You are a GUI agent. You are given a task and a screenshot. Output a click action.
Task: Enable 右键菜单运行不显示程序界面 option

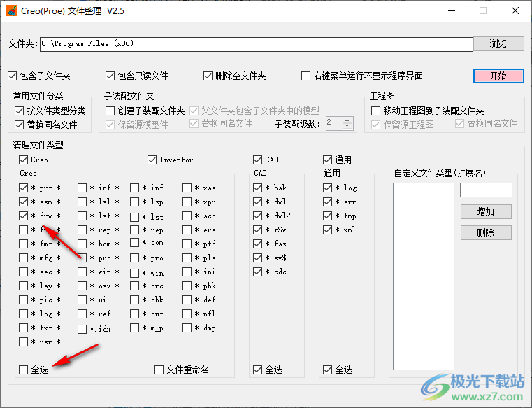(x=305, y=76)
